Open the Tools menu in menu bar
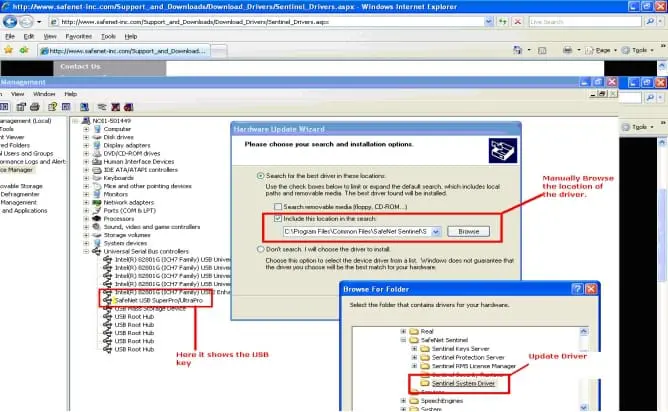This screenshot has width=668, height=412. 108,35
